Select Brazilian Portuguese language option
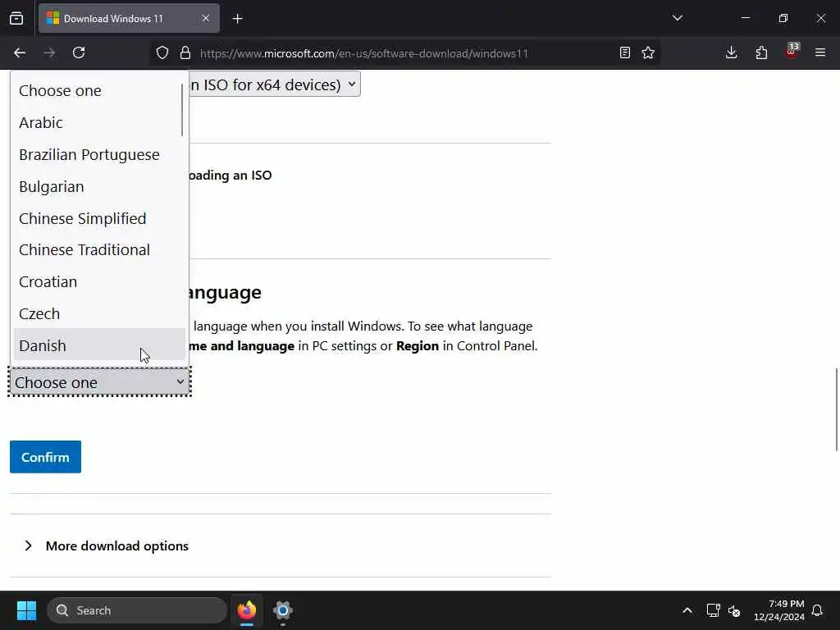Image resolution: width=840 pixels, height=630 pixels. coord(98,155)
